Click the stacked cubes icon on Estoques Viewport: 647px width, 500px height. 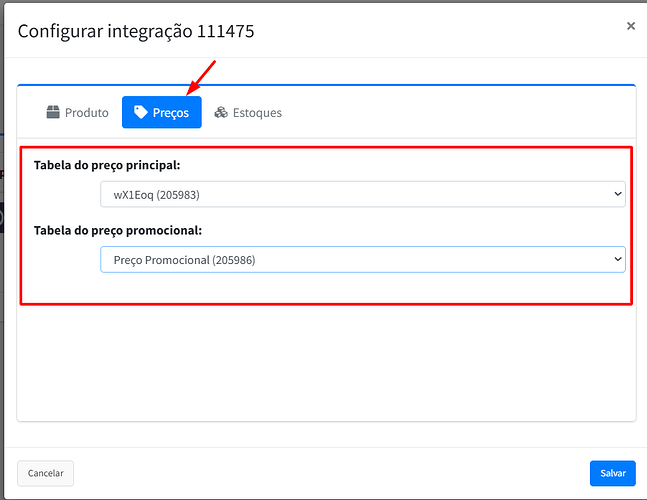click(221, 113)
